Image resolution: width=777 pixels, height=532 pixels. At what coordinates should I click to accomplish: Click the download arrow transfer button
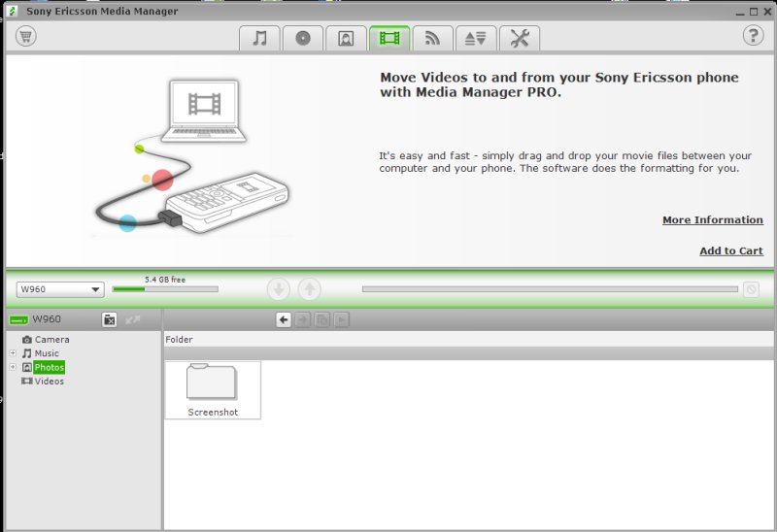pos(279,288)
